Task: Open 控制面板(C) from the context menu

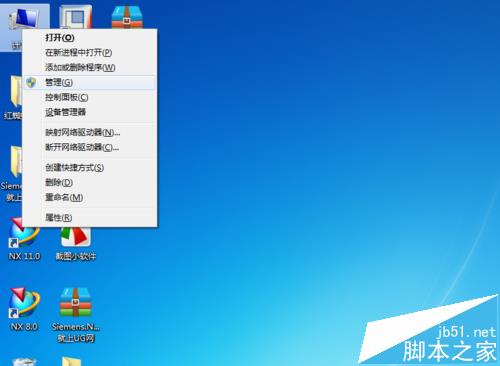Action: pos(90,97)
